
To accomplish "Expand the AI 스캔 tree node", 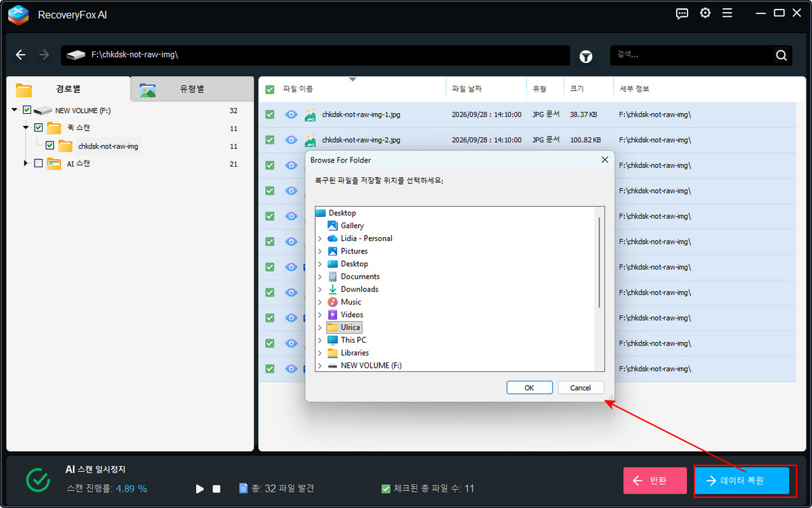I will click(x=26, y=163).
